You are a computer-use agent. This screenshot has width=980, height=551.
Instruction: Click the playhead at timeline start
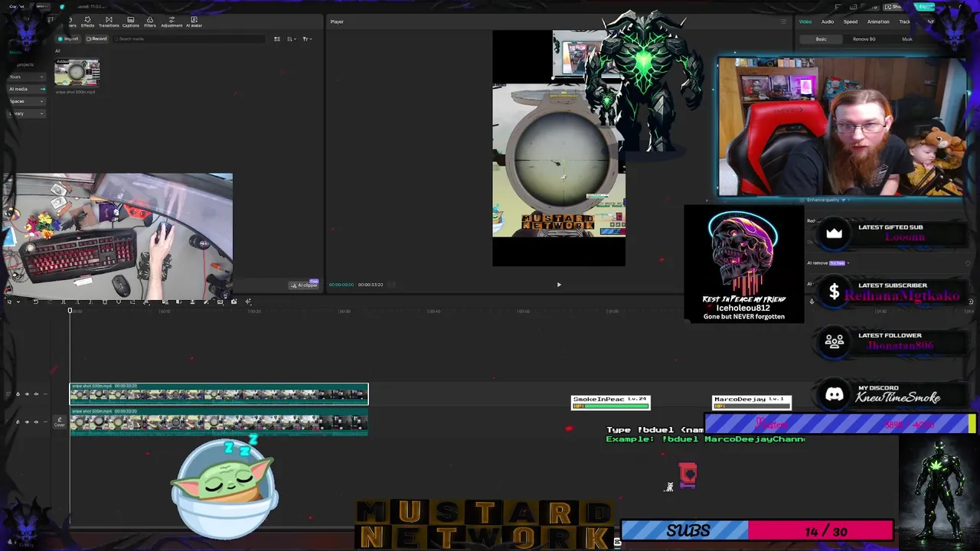click(70, 311)
